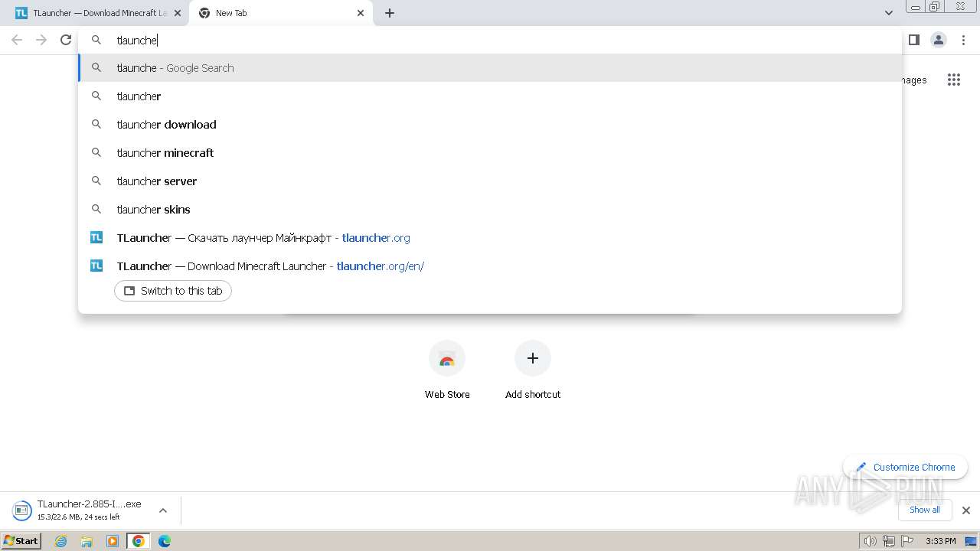Open the volume speaker tray icon
The width and height of the screenshot is (980, 551).
pyautogui.click(x=871, y=541)
